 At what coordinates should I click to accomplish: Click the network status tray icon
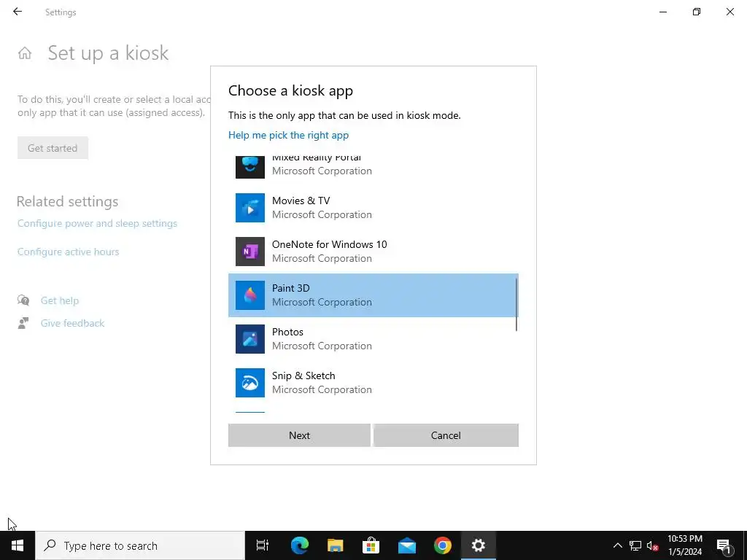635,545
